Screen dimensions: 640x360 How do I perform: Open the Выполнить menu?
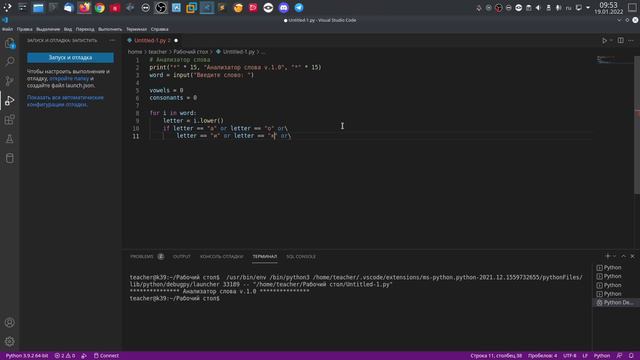click(x=110, y=29)
